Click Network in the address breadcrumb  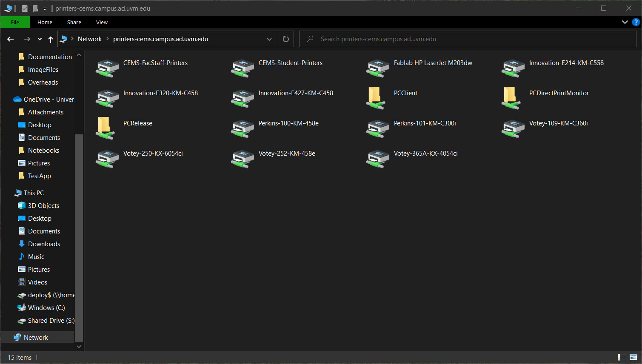coord(90,39)
